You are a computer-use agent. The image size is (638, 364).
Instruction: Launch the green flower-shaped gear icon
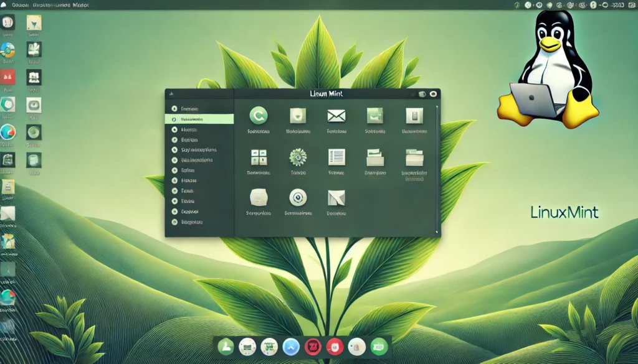coord(298,157)
